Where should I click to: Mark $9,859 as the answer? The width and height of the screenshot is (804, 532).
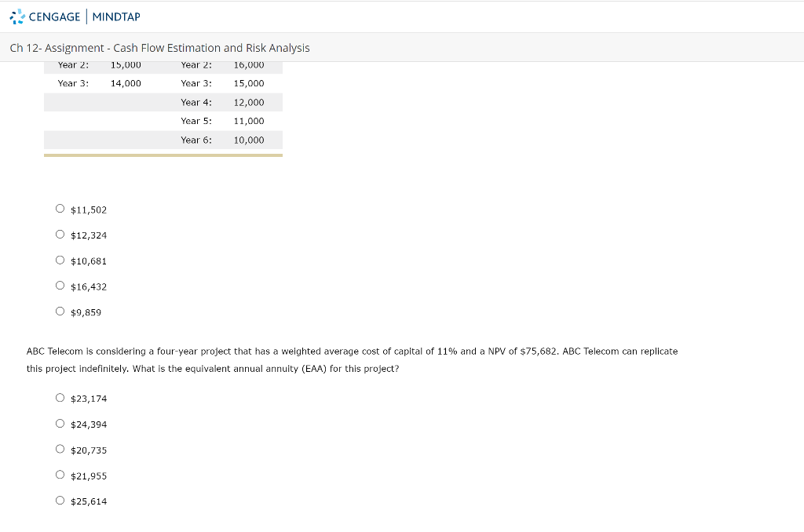coord(60,311)
